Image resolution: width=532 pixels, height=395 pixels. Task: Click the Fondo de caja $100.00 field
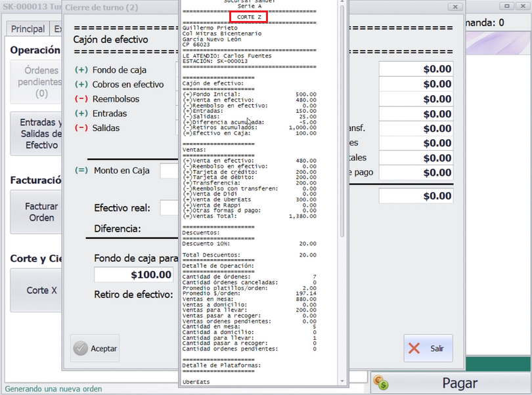(136, 275)
